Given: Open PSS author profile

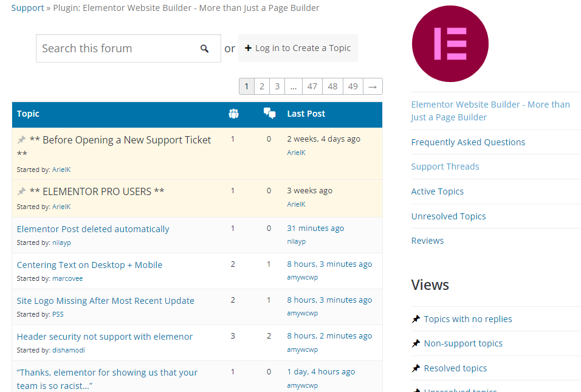Looking at the screenshot, I should pos(58,314).
